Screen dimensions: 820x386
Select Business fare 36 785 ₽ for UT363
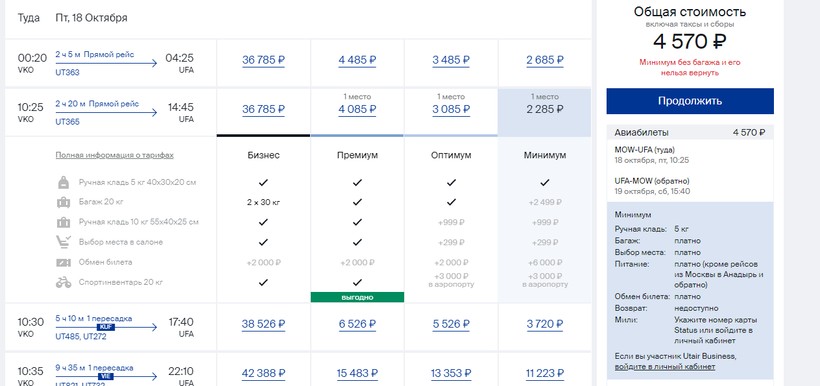coord(263,60)
